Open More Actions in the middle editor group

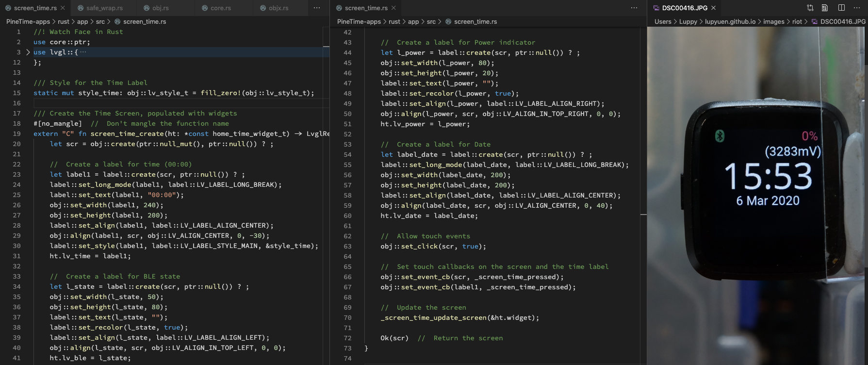pos(634,8)
